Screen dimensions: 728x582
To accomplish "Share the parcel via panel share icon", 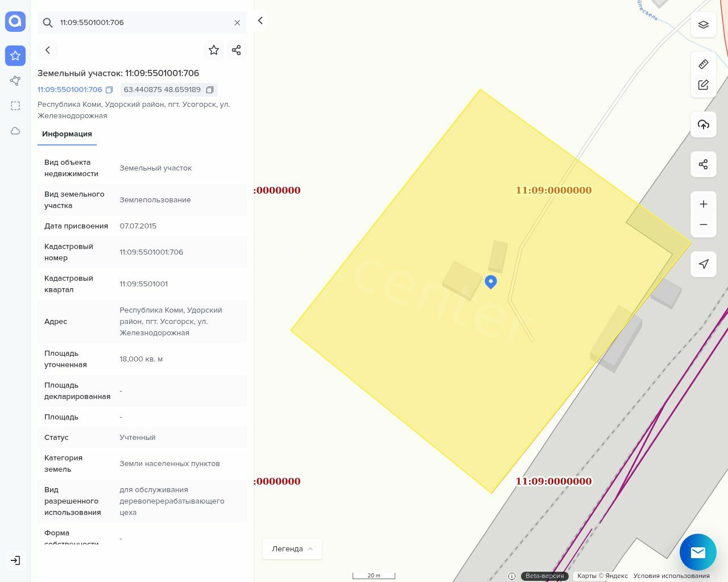I will click(237, 50).
